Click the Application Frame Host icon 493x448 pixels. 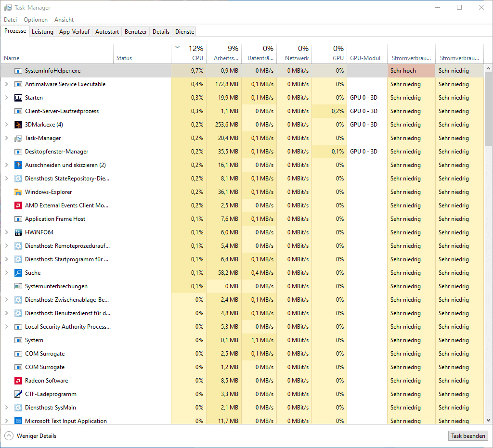click(18, 219)
